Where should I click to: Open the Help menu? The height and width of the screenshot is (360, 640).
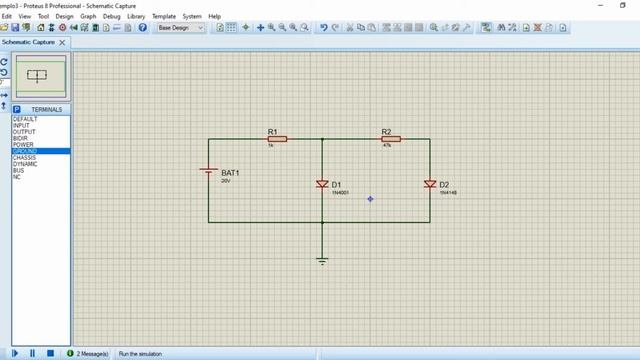215,16
